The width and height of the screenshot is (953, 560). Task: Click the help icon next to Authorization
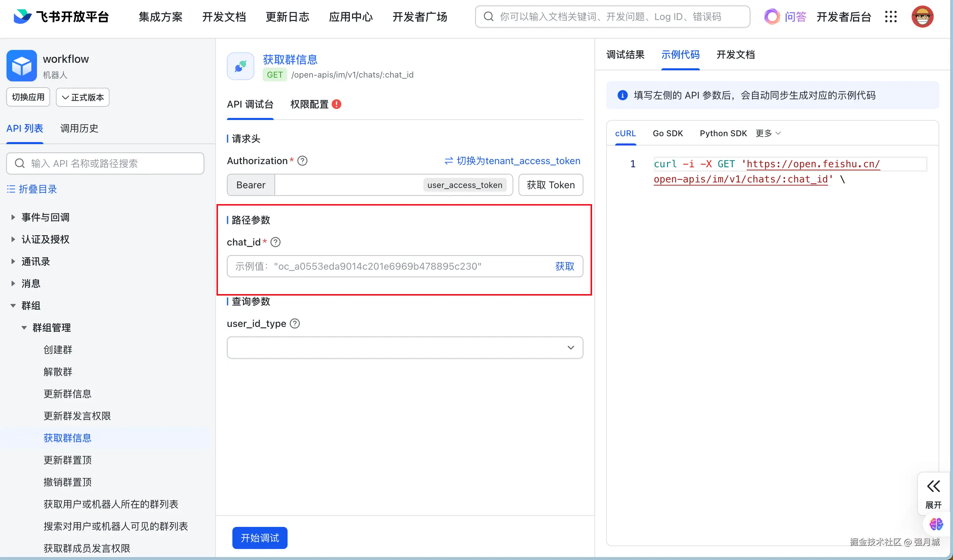302,161
